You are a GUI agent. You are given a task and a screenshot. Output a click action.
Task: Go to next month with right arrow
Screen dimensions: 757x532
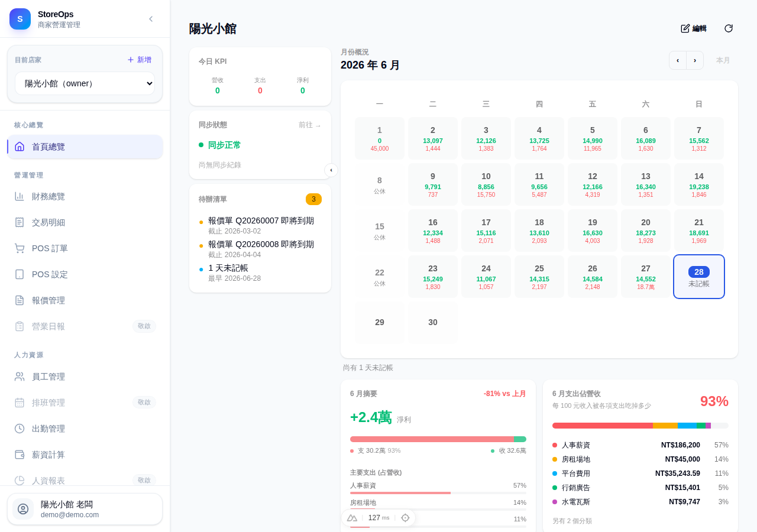coord(695,60)
